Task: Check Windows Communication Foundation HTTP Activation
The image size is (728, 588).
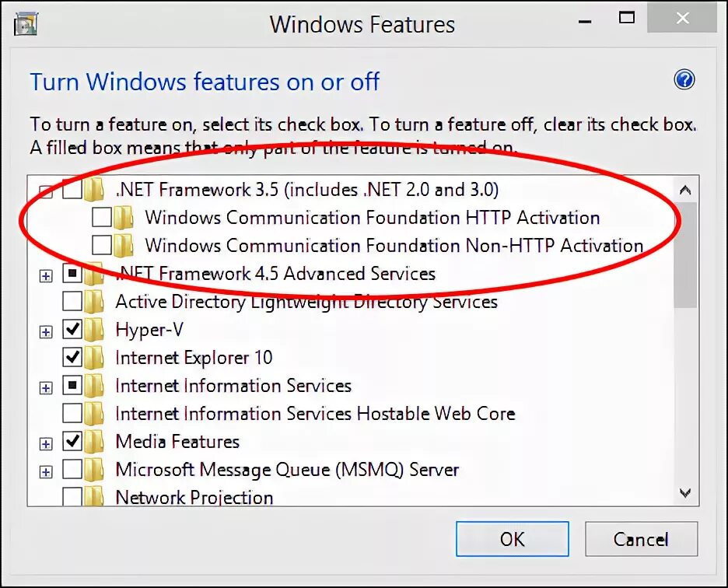Action: coord(102,217)
